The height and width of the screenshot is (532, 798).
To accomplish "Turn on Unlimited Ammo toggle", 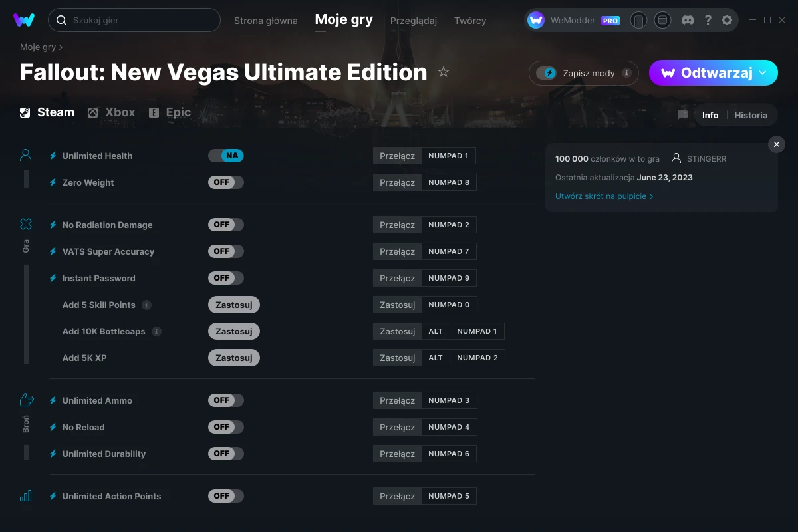I will click(x=226, y=400).
